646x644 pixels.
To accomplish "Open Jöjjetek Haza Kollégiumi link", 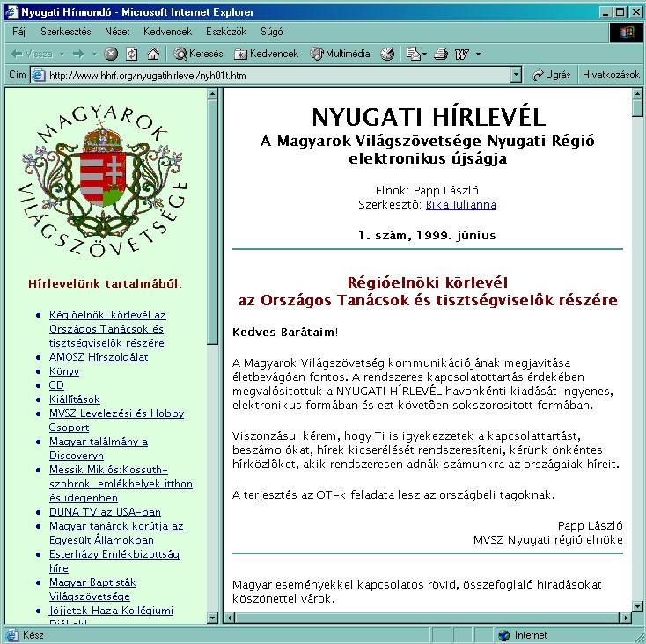I will coord(111,611).
